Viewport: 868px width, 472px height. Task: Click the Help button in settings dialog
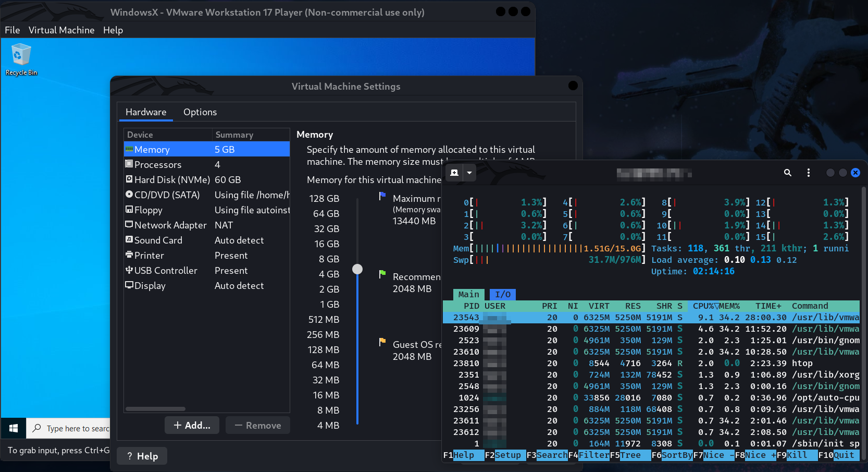142,456
